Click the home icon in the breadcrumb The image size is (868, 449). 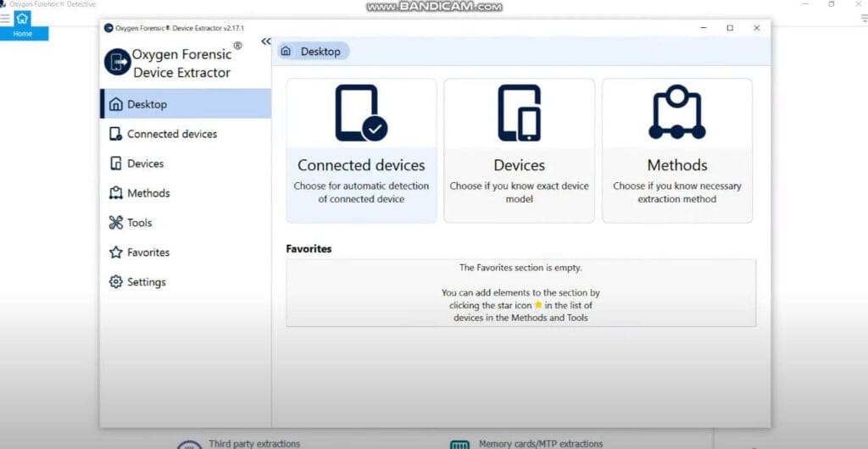click(286, 52)
